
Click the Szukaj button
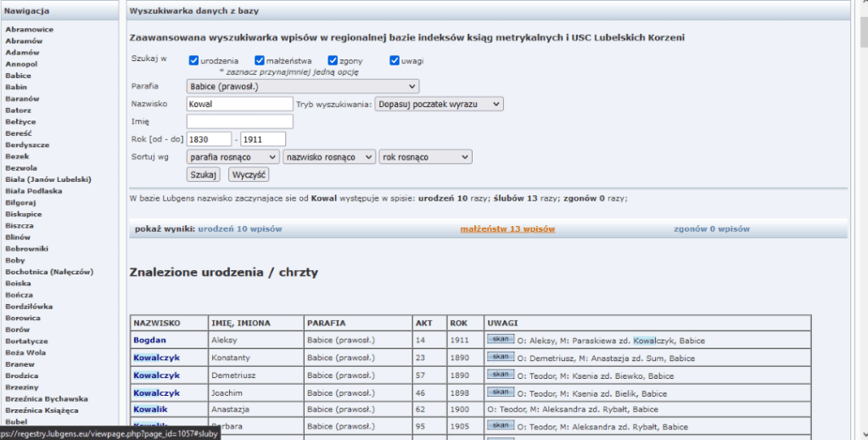coord(204,174)
